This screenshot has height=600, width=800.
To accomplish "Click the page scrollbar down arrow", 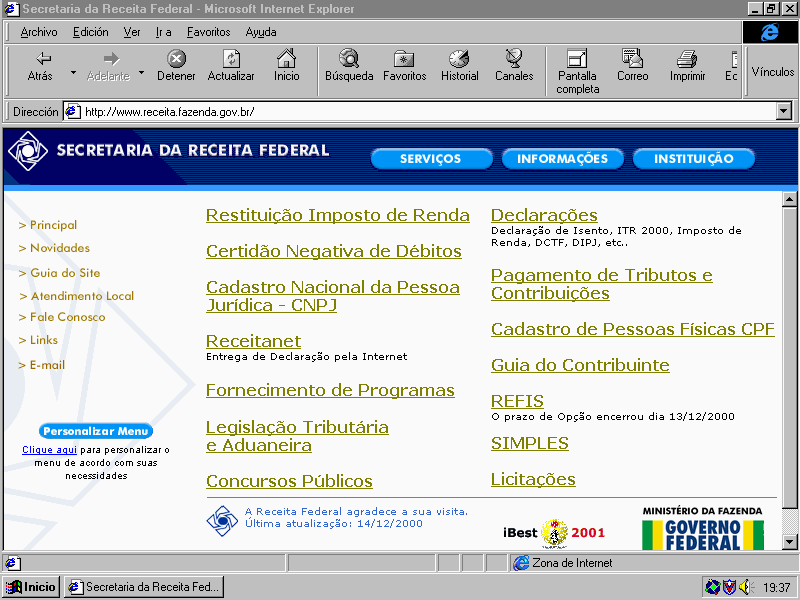I will tap(789, 542).
